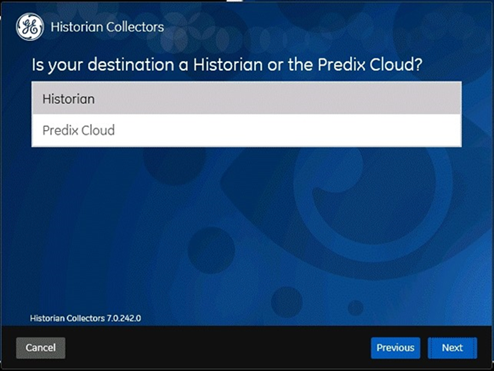The height and width of the screenshot is (371, 494).
Task: Abort setup using the gray Cancel button
Action: [x=41, y=348]
